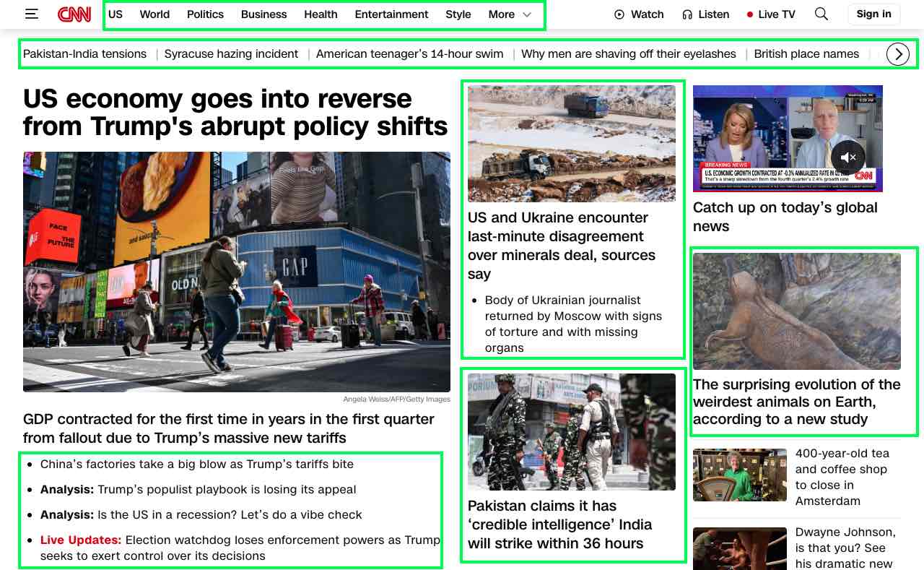
Task: Open the US section
Action: coord(115,14)
